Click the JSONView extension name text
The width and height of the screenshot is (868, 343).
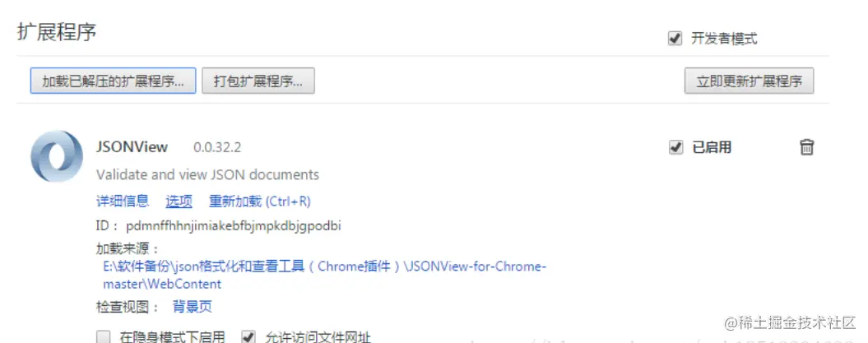pos(132,147)
